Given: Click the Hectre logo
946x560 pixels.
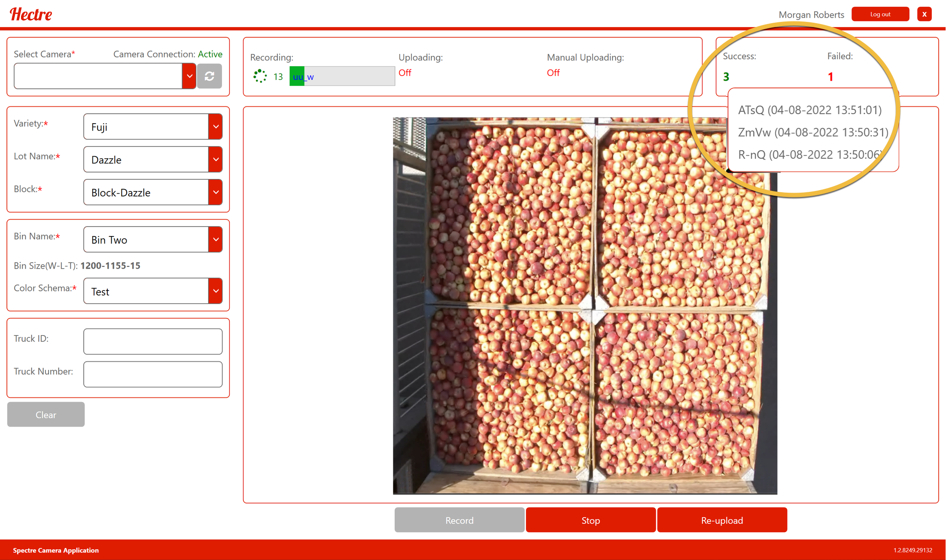Looking at the screenshot, I should click(31, 15).
